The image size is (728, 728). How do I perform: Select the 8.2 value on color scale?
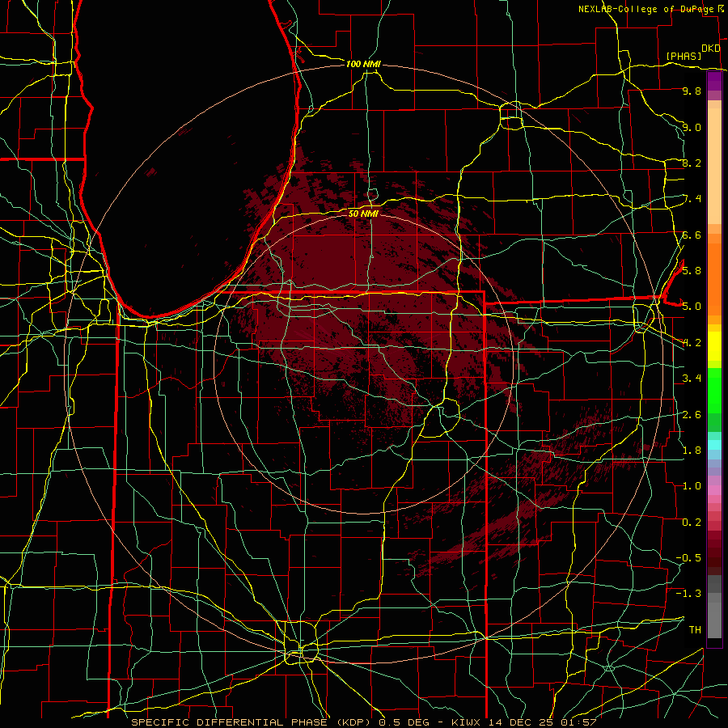click(692, 163)
